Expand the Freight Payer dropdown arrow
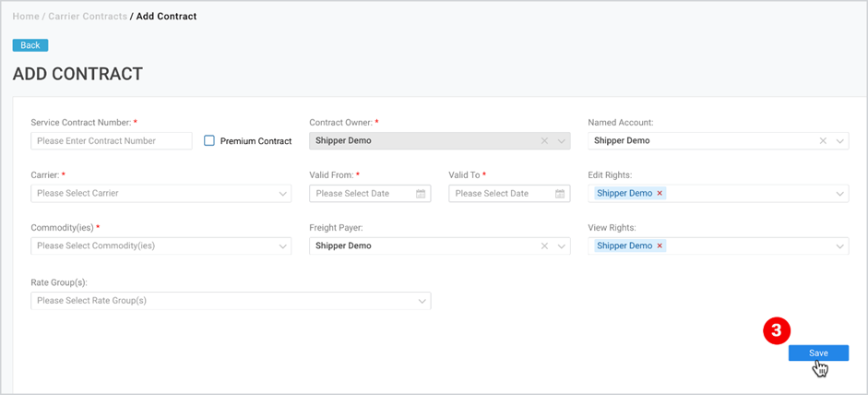Viewport: 868px width, 395px height. click(x=562, y=246)
